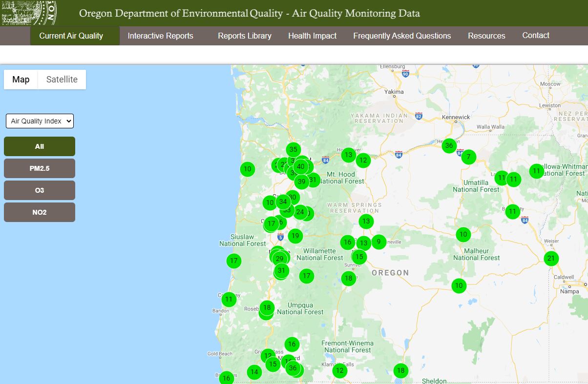Switch map view to Satellite

point(62,80)
